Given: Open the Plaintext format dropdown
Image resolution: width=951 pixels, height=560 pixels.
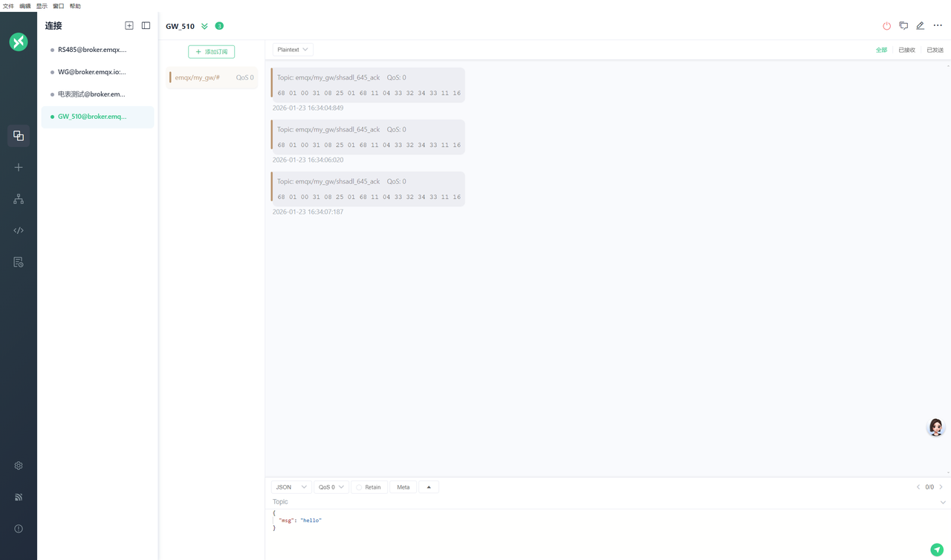Looking at the screenshot, I should (x=293, y=50).
